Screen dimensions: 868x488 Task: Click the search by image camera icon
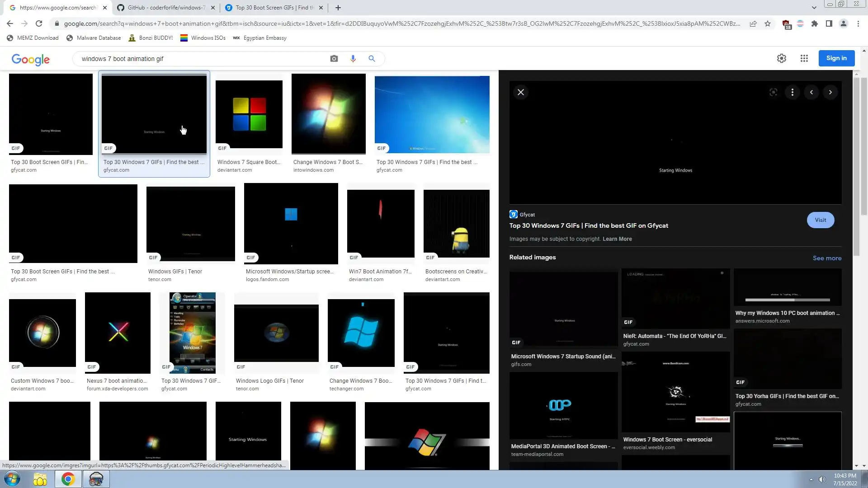pos(334,59)
